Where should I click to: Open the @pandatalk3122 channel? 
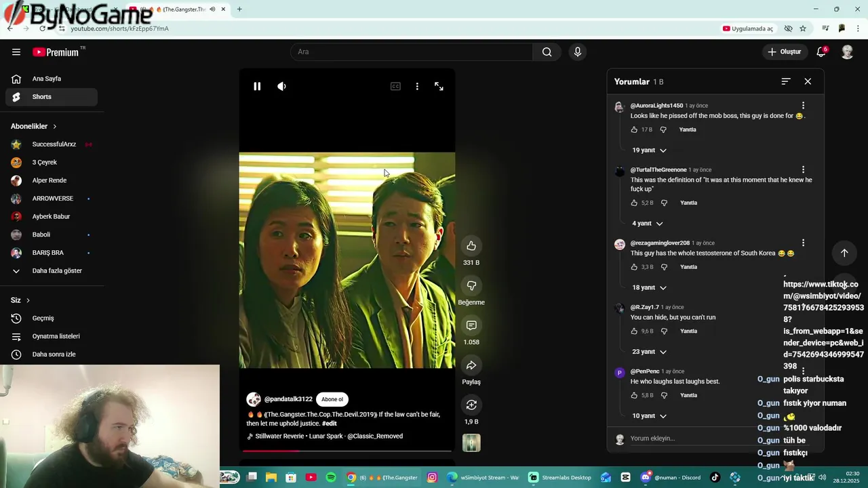[288, 400]
